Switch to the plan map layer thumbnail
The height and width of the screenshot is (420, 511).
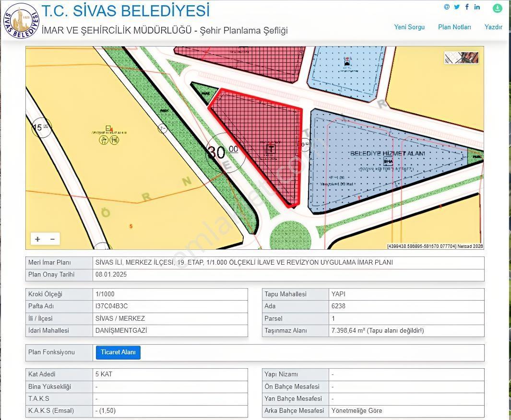coord(452,58)
